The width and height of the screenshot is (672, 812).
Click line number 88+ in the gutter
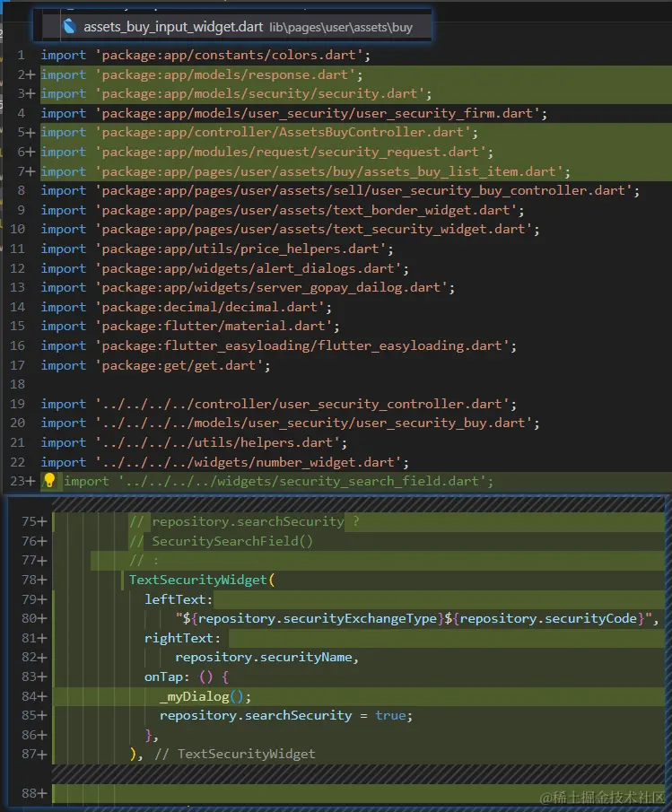[34, 793]
